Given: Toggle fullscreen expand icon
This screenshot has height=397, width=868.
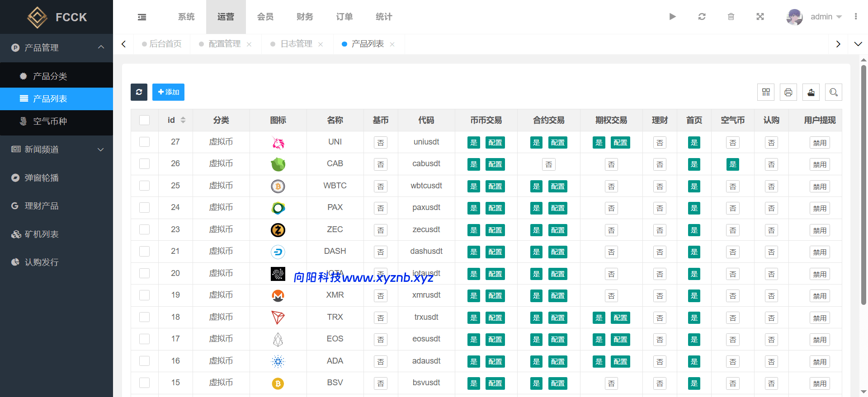Looking at the screenshot, I should click(760, 17).
